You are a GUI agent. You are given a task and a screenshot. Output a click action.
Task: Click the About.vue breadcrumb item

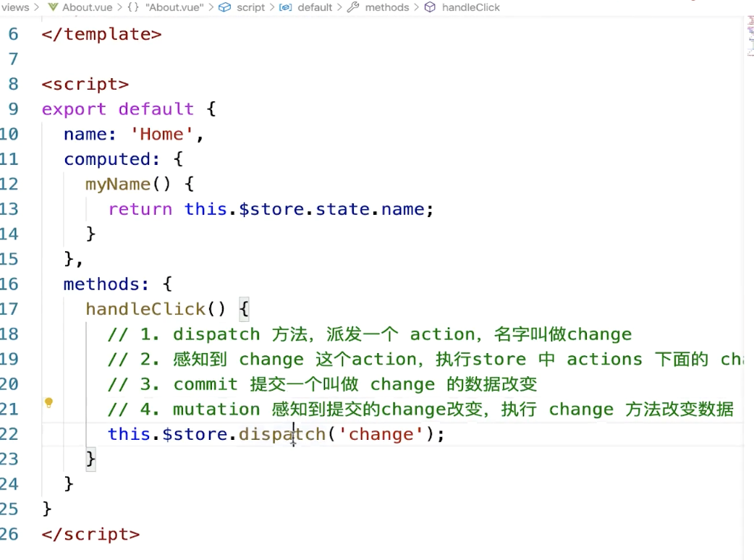point(87,7)
